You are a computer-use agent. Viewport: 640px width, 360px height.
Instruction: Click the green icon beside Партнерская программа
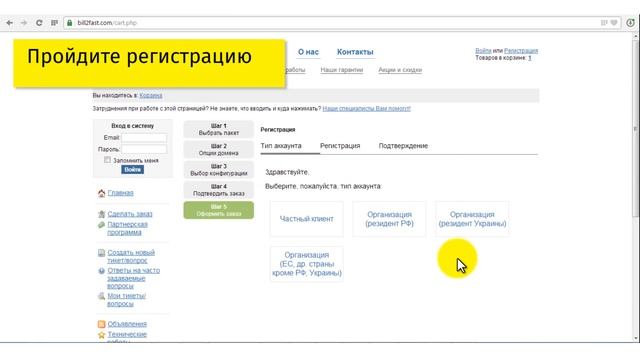coord(102,225)
